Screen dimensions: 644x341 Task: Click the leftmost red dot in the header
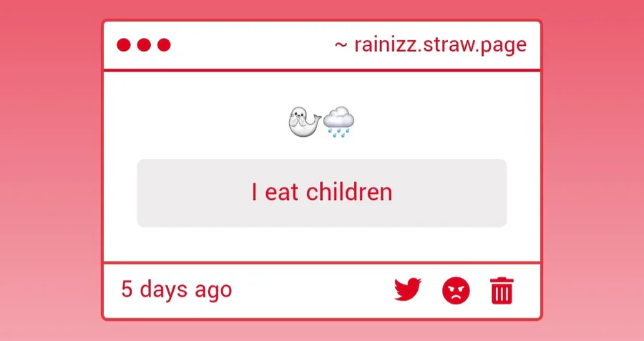click(124, 45)
